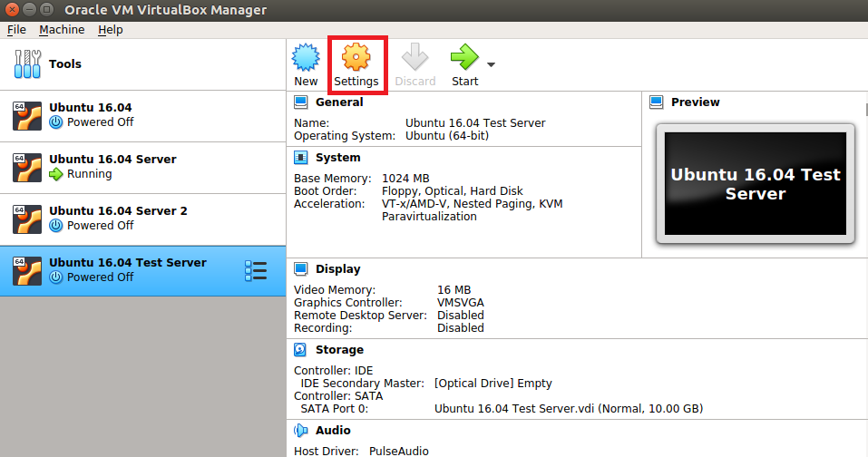Click Ubuntu 16.04 Test Server VM icon
Image resolution: width=868 pixels, height=457 pixels.
pyautogui.click(x=27, y=271)
